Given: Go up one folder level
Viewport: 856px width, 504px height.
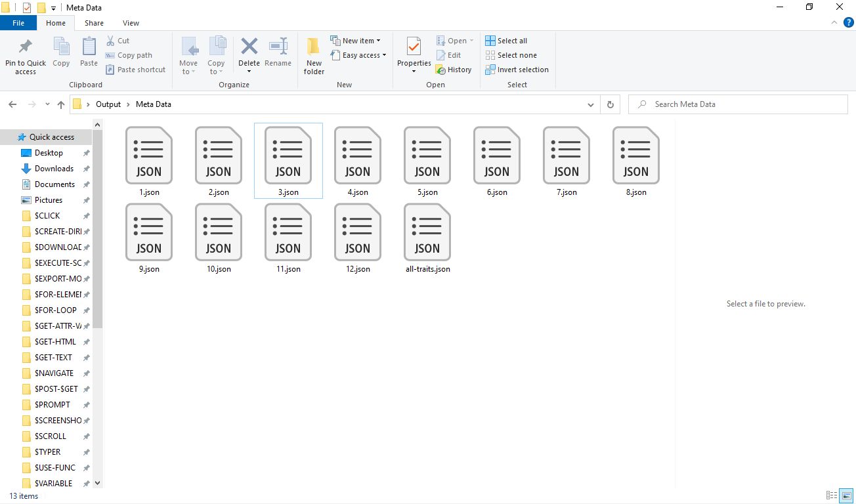Looking at the screenshot, I should point(61,104).
